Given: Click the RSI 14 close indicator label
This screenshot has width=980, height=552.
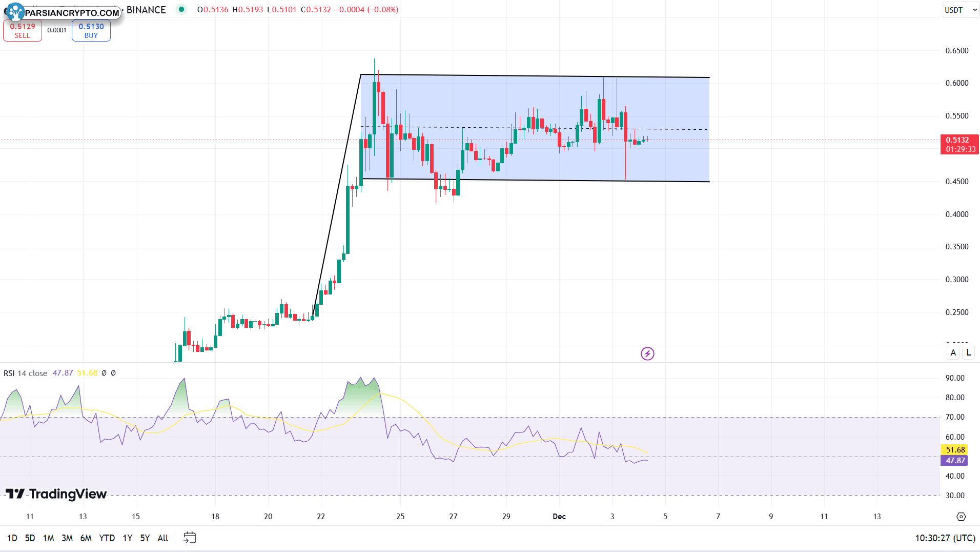Looking at the screenshot, I should tap(26, 373).
